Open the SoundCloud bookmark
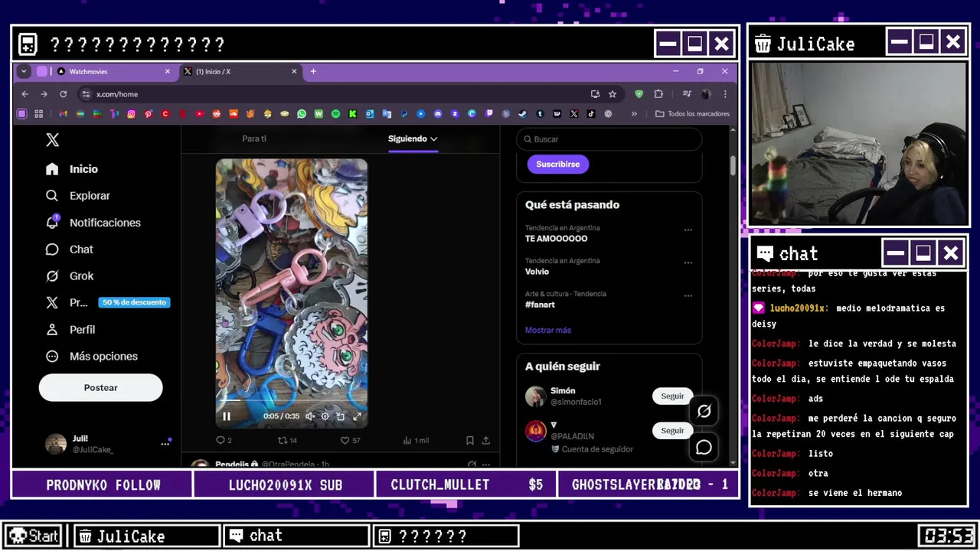 click(x=234, y=114)
